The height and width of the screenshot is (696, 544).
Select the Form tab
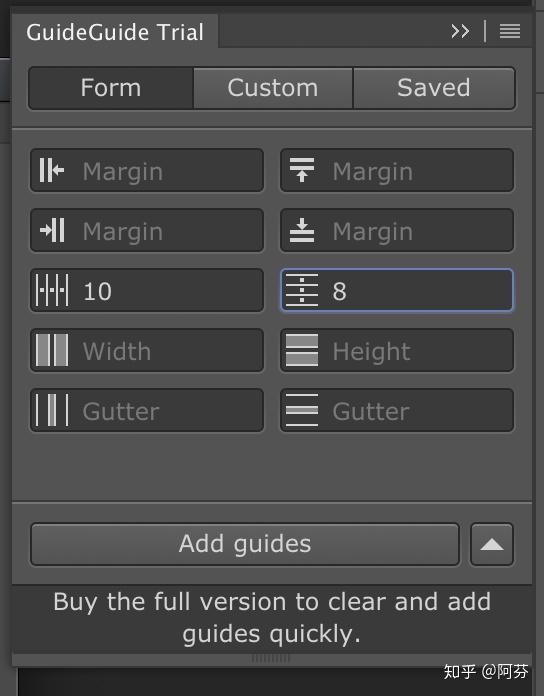pyautogui.click(x=111, y=88)
